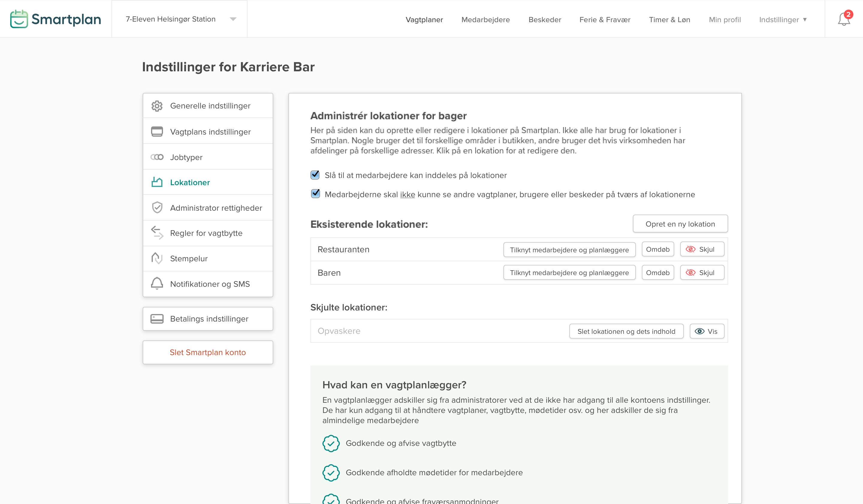Open Administrator rettigheder shield icon

click(157, 207)
